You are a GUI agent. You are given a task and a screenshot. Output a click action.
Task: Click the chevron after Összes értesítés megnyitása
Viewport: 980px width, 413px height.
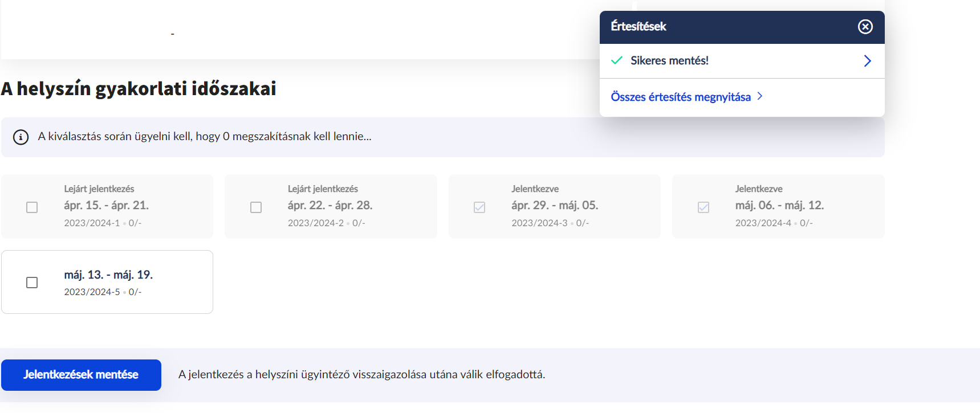click(x=760, y=96)
